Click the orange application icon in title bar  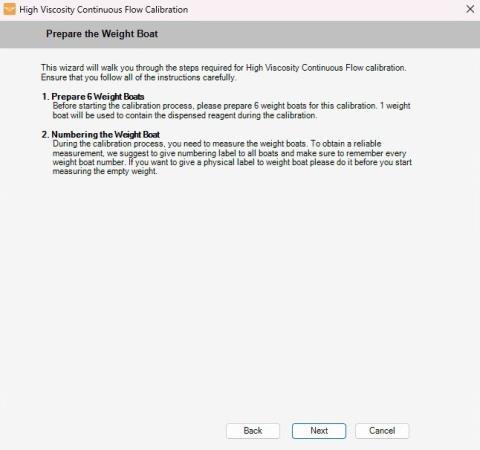point(9,9)
